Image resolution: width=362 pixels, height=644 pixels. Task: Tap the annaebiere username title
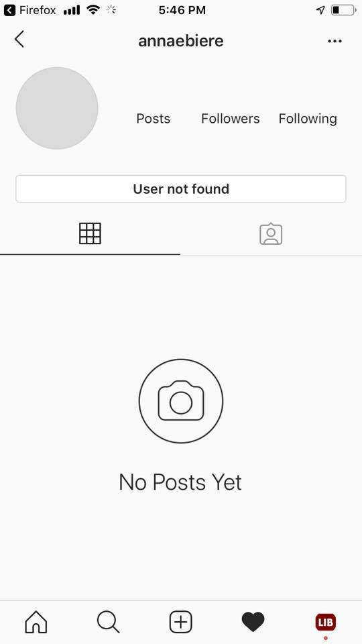point(181,41)
